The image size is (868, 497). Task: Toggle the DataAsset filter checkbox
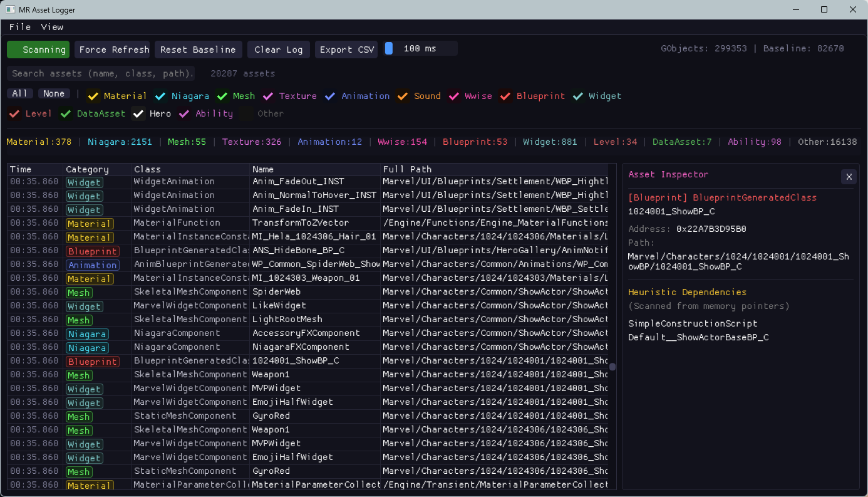(66, 113)
